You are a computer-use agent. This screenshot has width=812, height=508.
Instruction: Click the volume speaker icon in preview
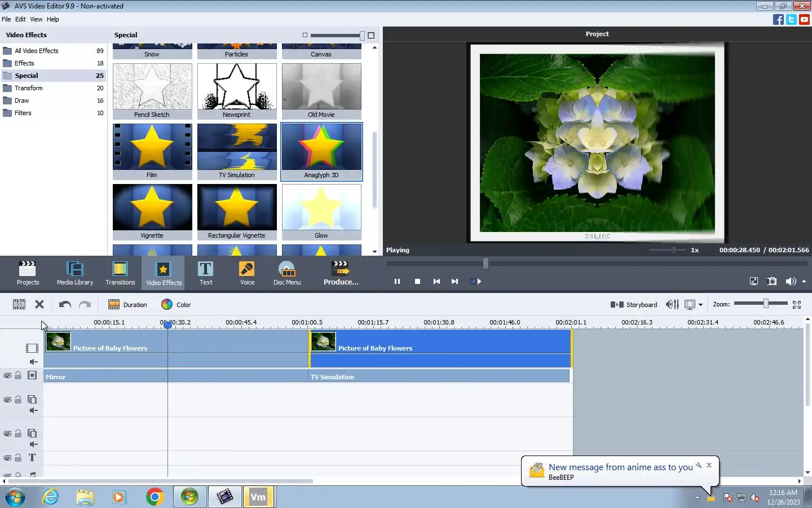(791, 281)
